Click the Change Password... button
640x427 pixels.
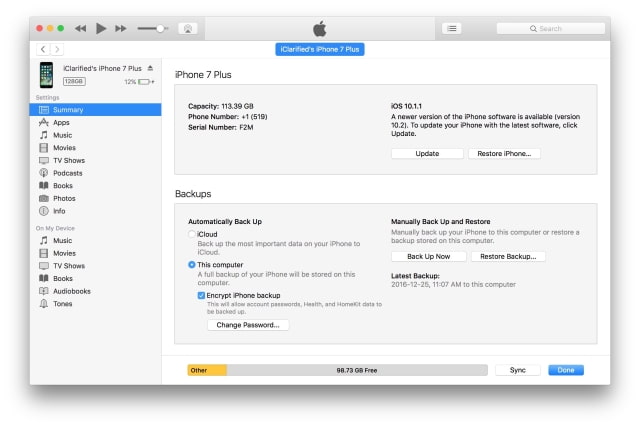[x=248, y=325]
